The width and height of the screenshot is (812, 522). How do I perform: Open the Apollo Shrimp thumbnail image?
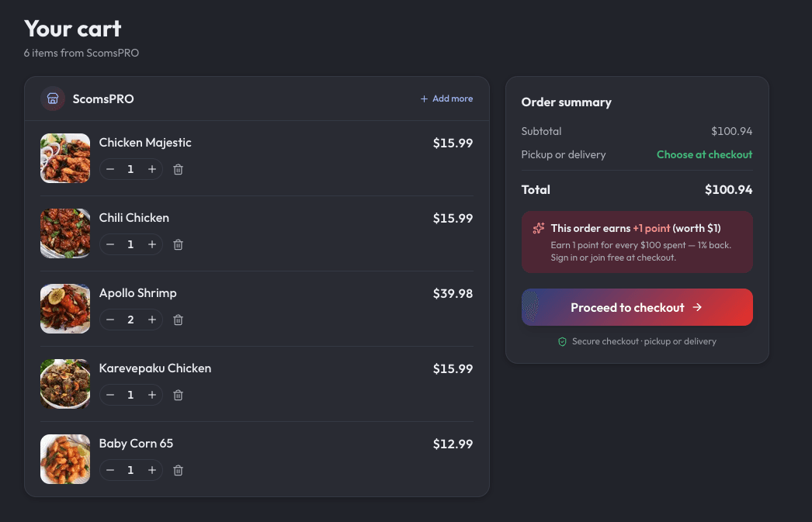coord(65,309)
